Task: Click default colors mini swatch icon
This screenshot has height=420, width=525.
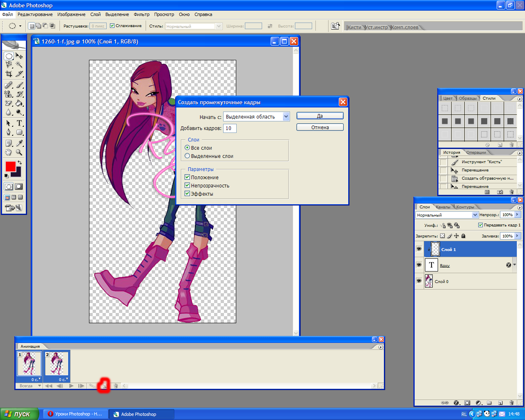Action: [7, 176]
